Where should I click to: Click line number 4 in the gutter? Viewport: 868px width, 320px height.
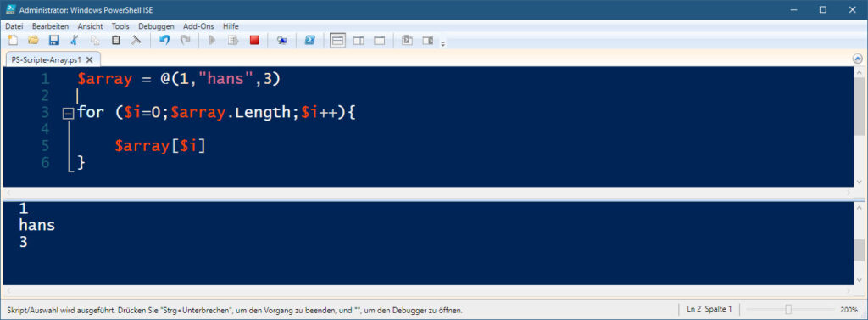[45, 129]
